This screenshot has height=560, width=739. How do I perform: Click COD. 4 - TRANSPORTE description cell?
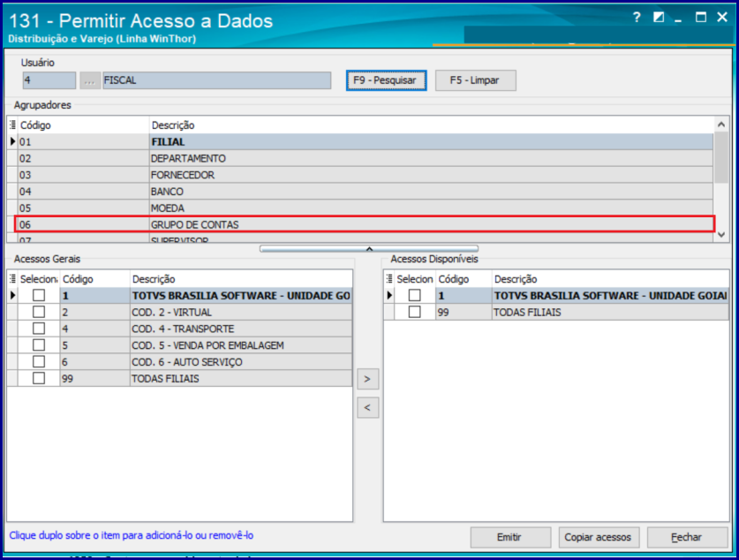pyautogui.click(x=241, y=329)
